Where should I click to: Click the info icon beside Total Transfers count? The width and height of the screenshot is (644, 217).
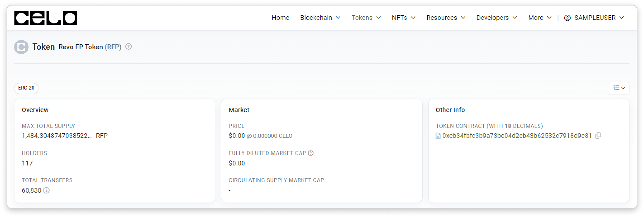(x=46, y=190)
